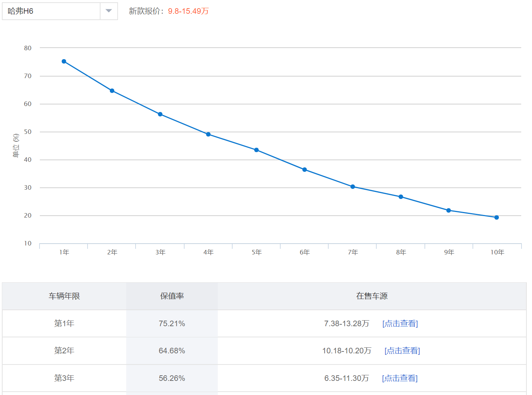This screenshot has height=395, width=532.
Task: Click the 56.26% value cell
Action: [x=172, y=378]
